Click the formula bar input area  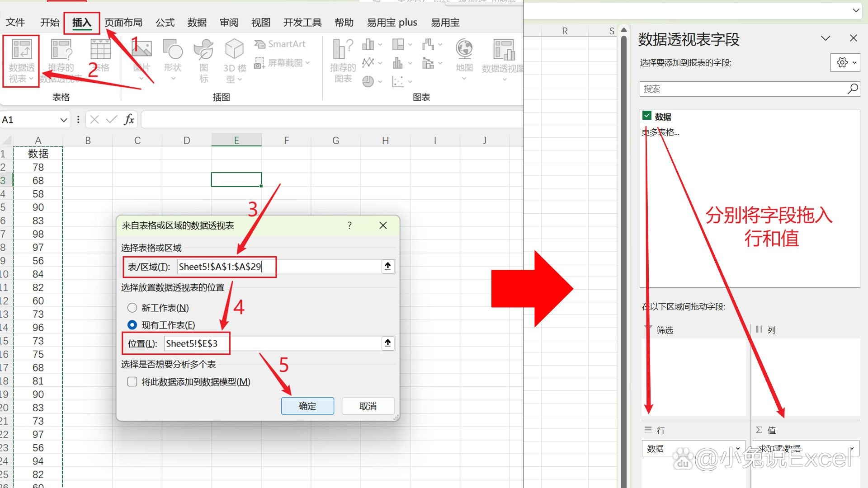click(332, 119)
